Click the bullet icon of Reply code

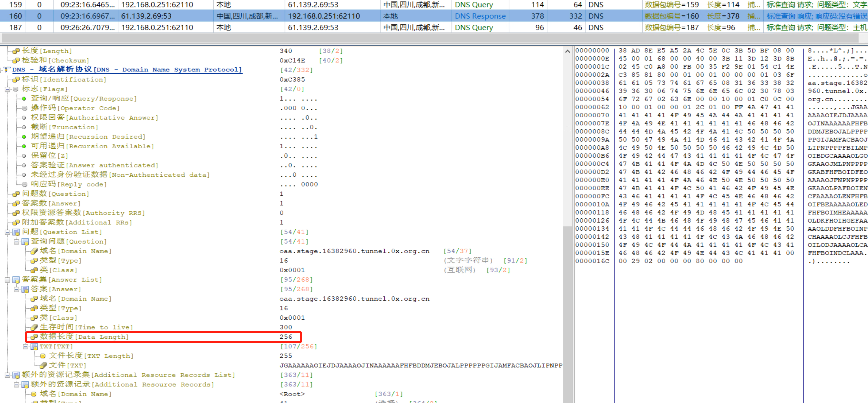pyautogui.click(x=25, y=184)
